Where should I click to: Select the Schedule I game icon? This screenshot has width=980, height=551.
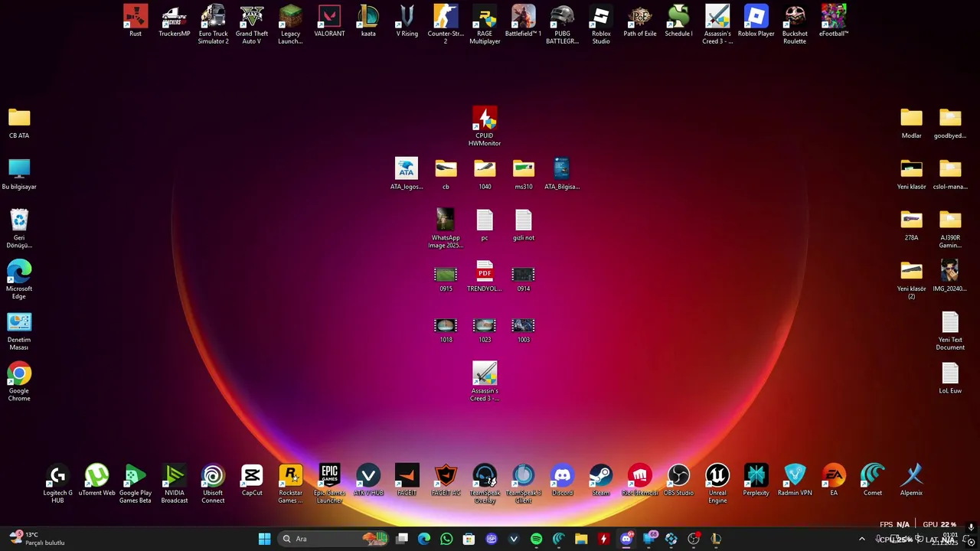coord(678,21)
